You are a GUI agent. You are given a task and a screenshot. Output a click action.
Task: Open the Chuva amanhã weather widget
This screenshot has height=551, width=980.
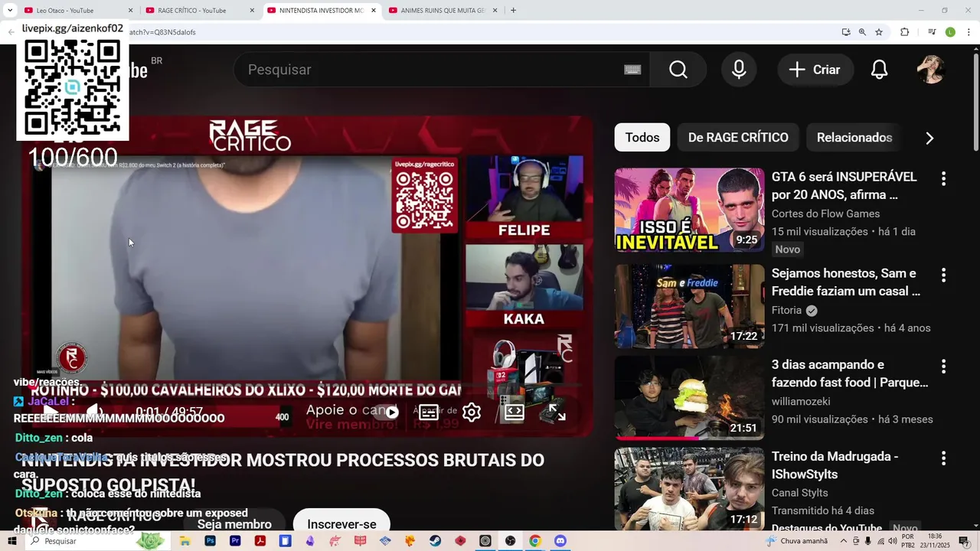797,541
